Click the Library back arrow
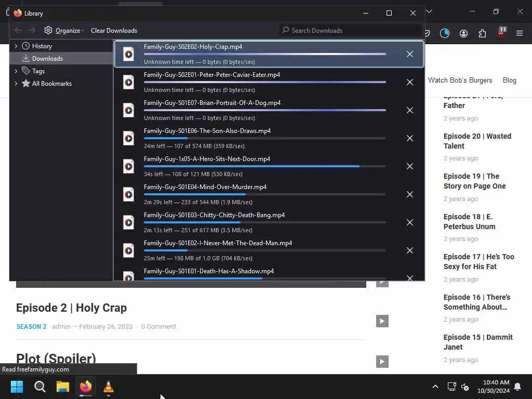 (18, 31)
